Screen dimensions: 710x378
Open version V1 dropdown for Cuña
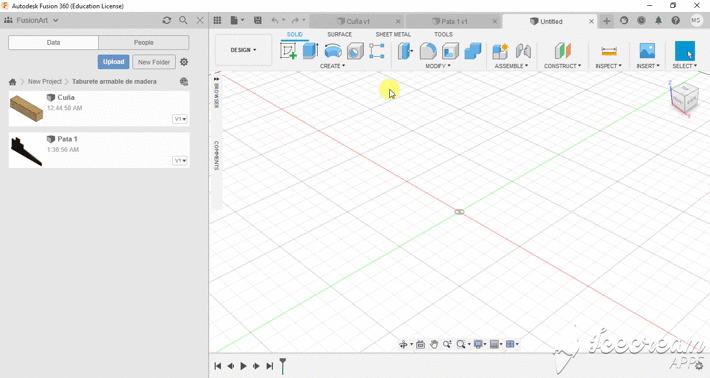[x=180, y=119]
